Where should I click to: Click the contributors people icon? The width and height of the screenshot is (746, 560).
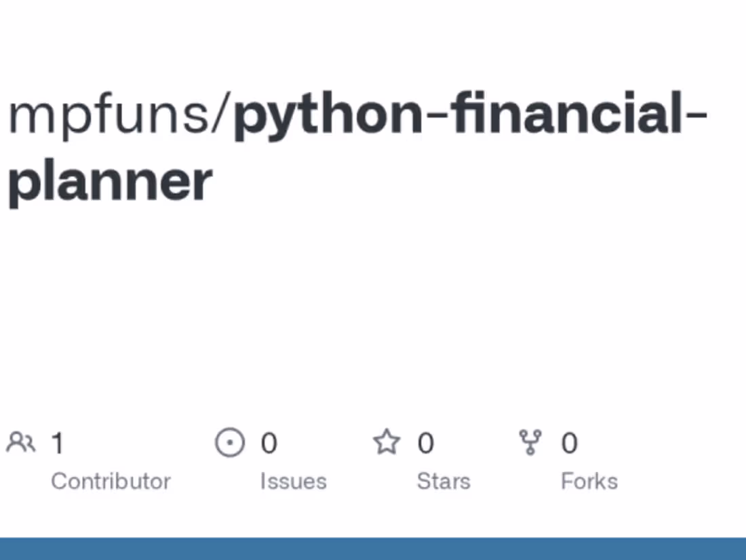(20, 443)
